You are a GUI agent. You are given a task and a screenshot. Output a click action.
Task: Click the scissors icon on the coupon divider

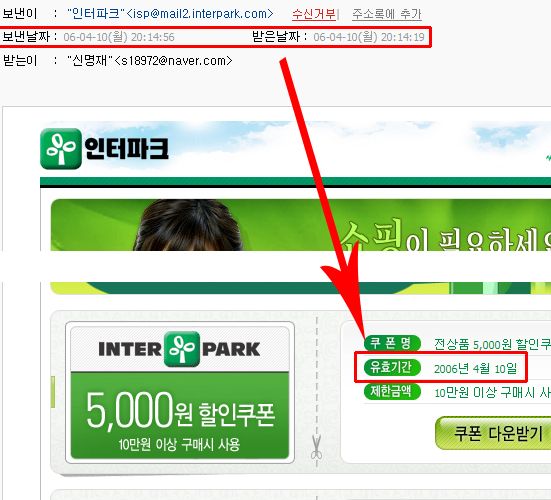pyautogui.click(x=316, y=447)
